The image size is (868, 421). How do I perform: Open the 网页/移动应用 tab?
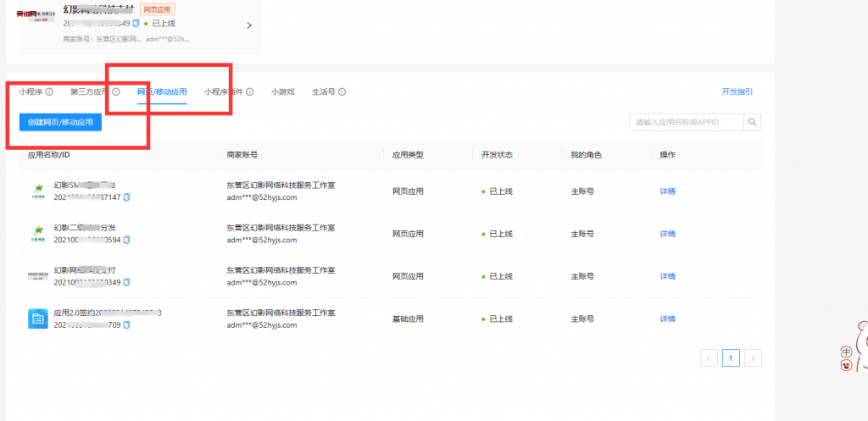tap(162, 91)
